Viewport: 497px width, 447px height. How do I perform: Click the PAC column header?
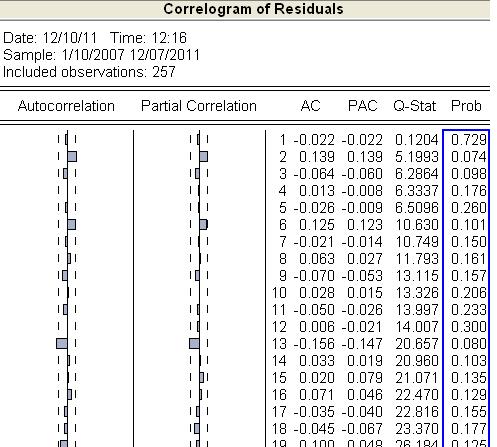(x=363, y=106)
